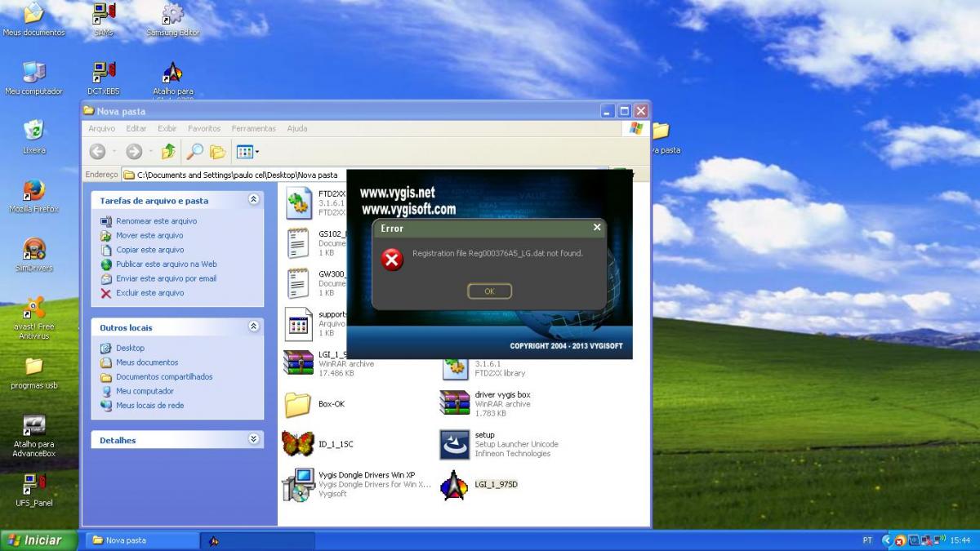Open the Search magnifier in Explorer toolbar
Viewport: 980px width, 551px height.
[194, 151]
